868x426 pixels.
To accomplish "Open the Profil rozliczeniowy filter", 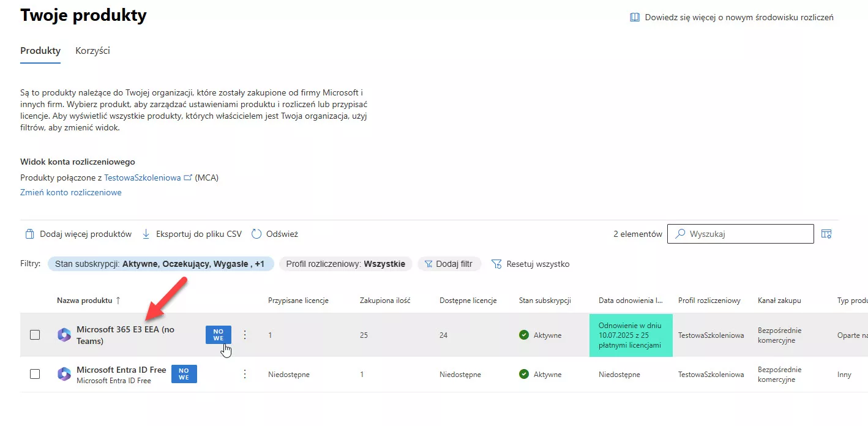I will point(346,264).
